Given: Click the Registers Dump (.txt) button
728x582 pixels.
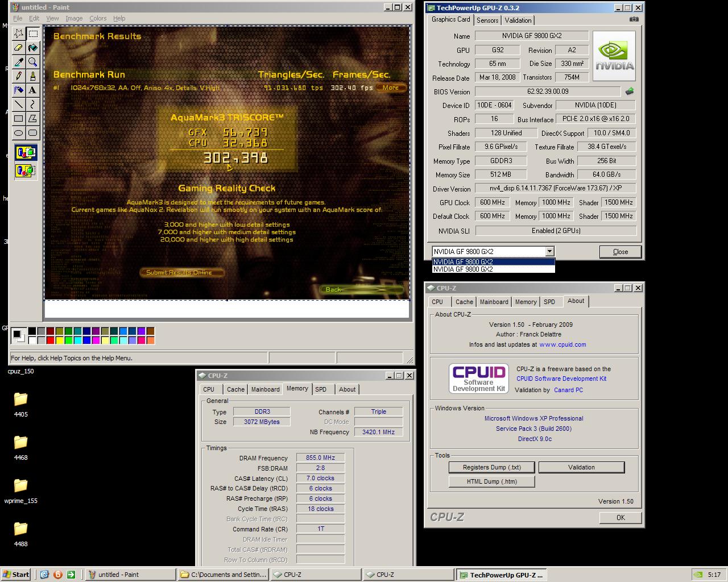Looking at the screenshot, I should coord(491,467).
